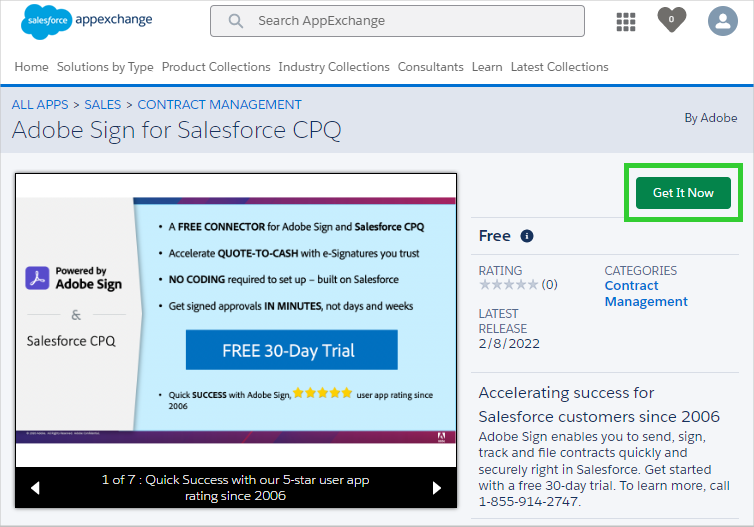Screen dimensions: 754x527
Task: Click the search magnifier icon
Action: [236, 21]
